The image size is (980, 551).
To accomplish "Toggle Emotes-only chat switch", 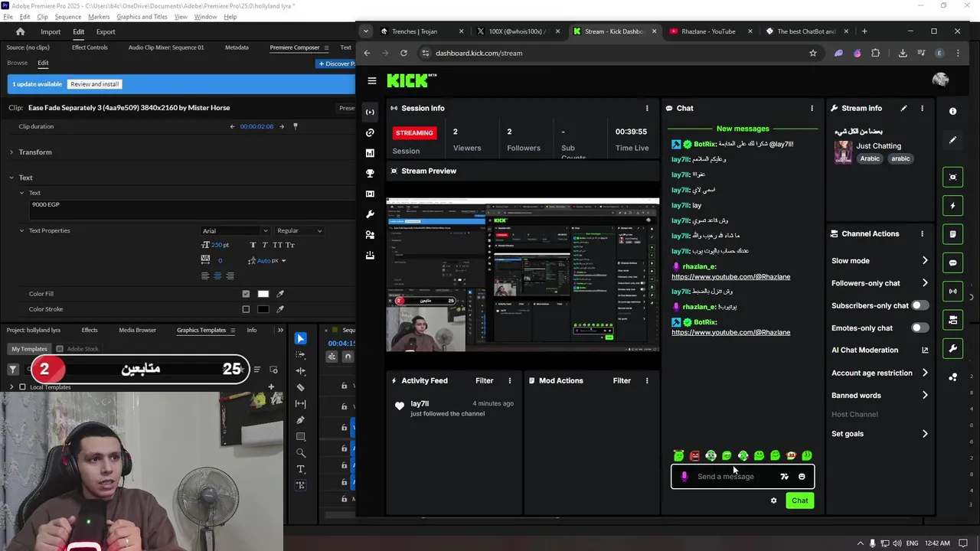I will (920, 328).
